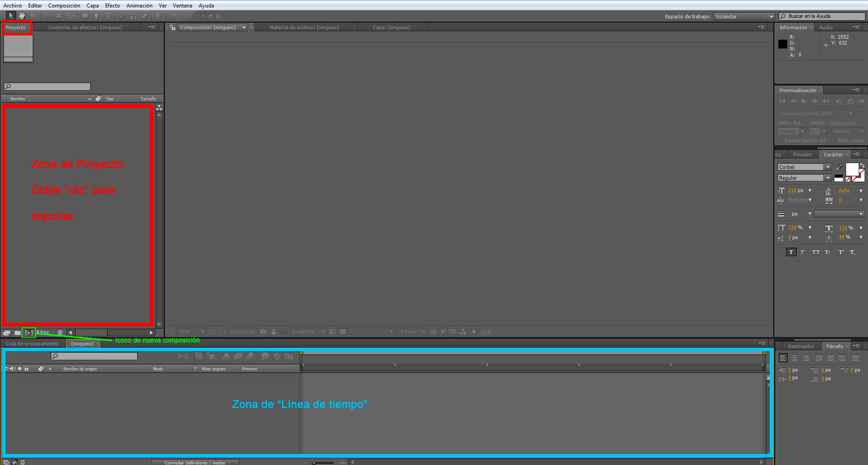
Task: Toggle the video eye column in timeline
Action: pos(7,368)
